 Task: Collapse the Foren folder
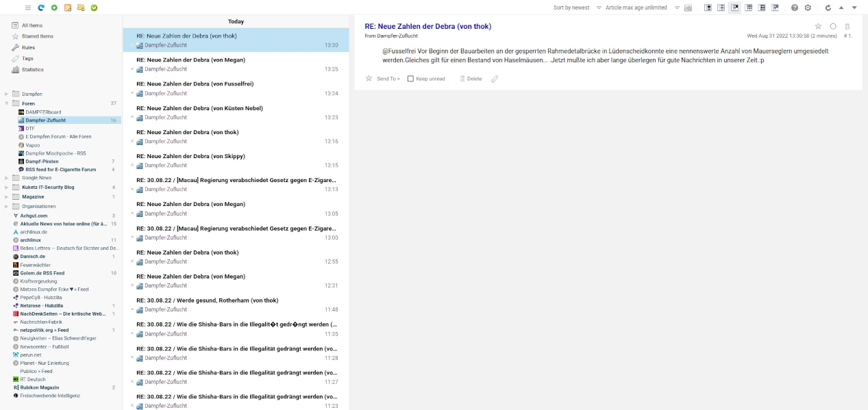pyautogui.click(x=8, y=103)
